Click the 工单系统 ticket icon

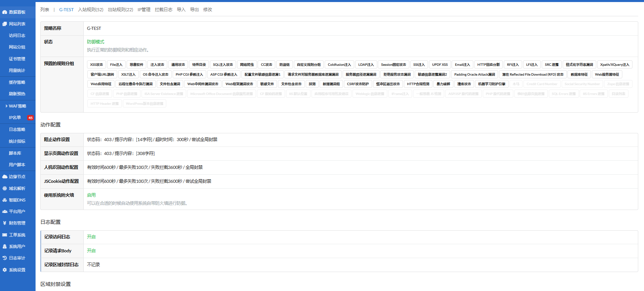coord(5,235)
